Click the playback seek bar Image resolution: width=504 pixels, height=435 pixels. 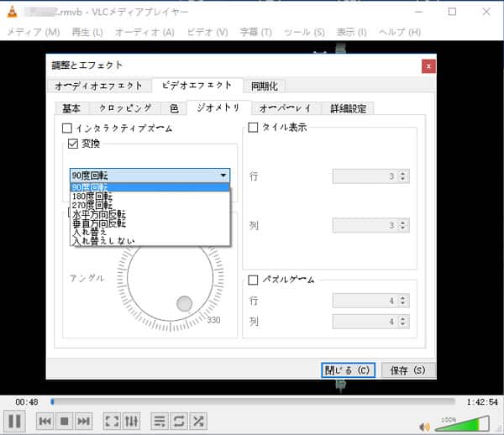click(x=253, y=401)
